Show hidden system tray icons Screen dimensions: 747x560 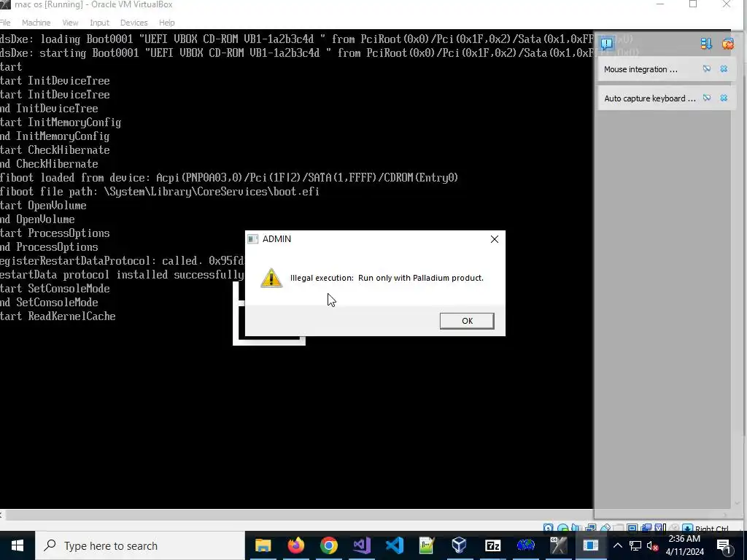(617, 545)
